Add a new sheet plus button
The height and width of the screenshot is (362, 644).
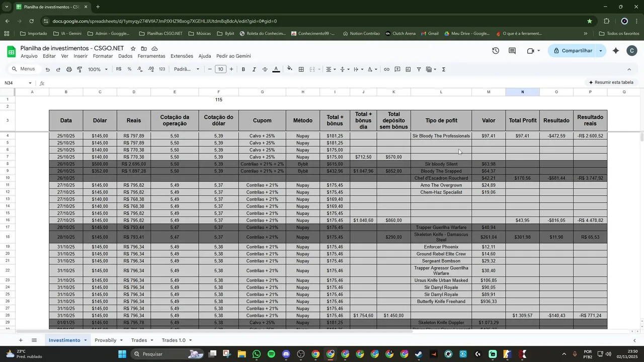[x=21, y=340]
